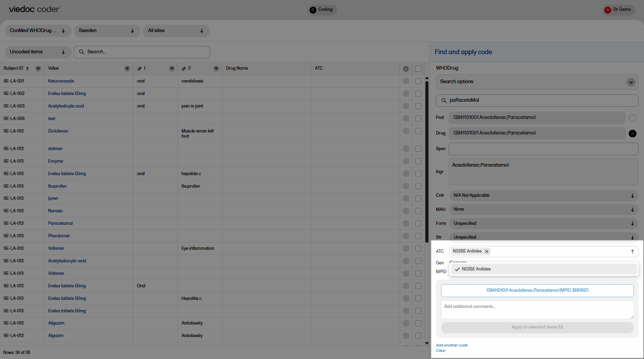Image resolution: width=644 pixels, height=359 pixels.
Task: Click the Add additional comments field
Action: 537,310
